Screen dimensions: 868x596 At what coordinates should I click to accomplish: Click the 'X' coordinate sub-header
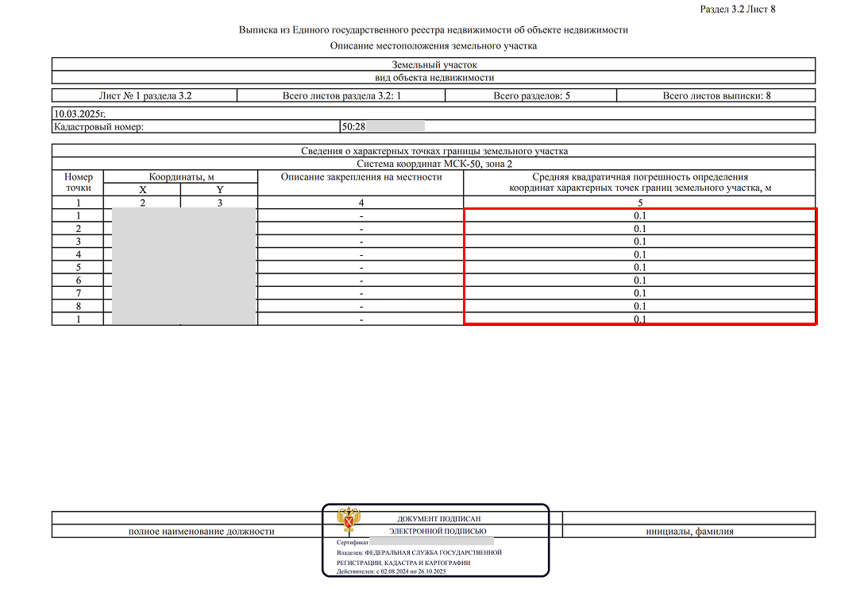tap(142, 189)
